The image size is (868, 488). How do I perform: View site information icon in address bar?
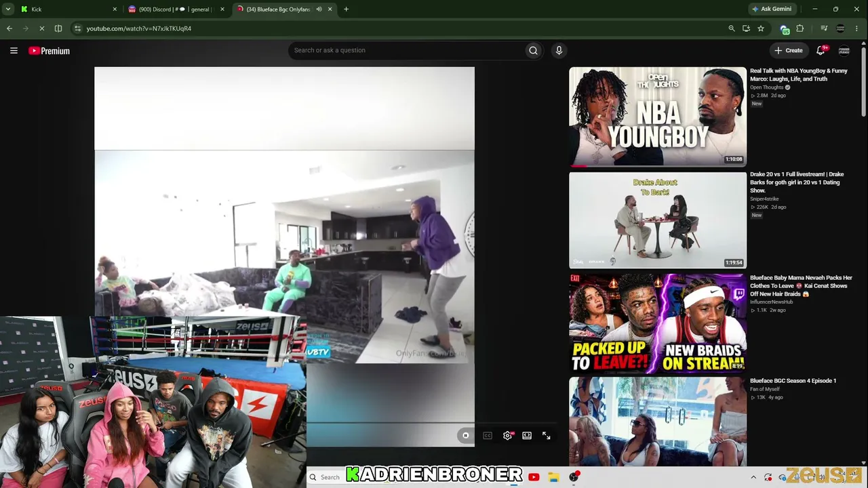[77, 28]
